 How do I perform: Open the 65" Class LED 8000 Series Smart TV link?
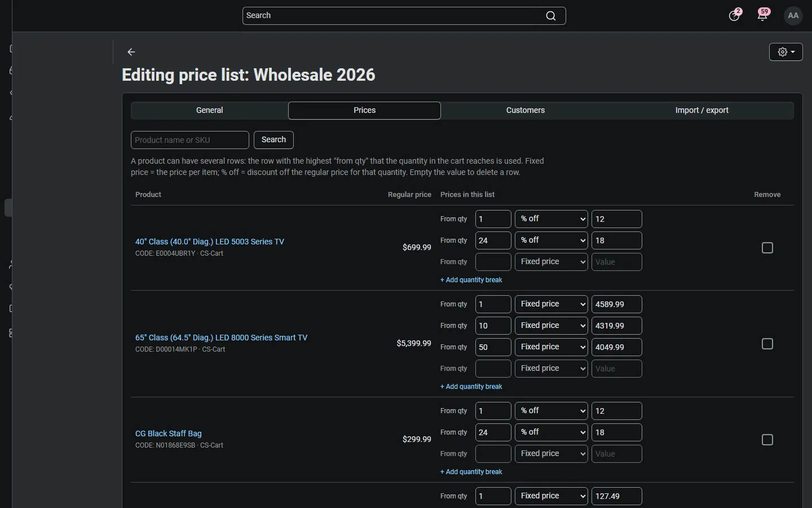pos(221,338)
